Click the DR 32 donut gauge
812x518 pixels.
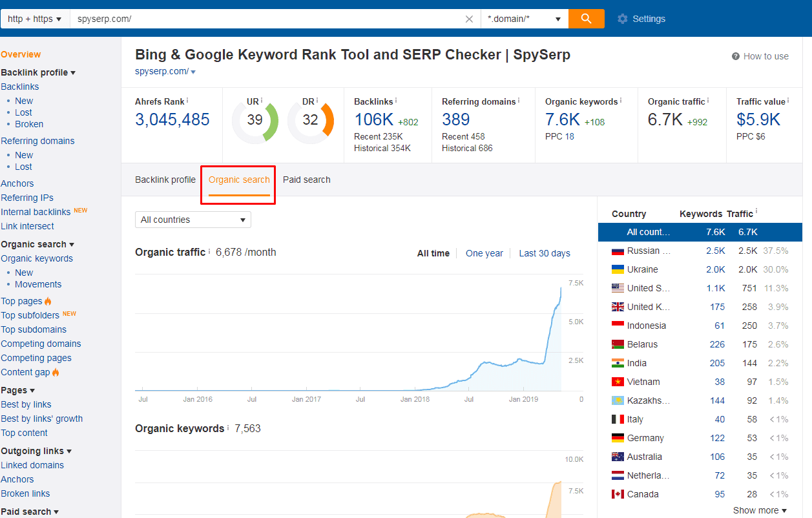point(310,119)
